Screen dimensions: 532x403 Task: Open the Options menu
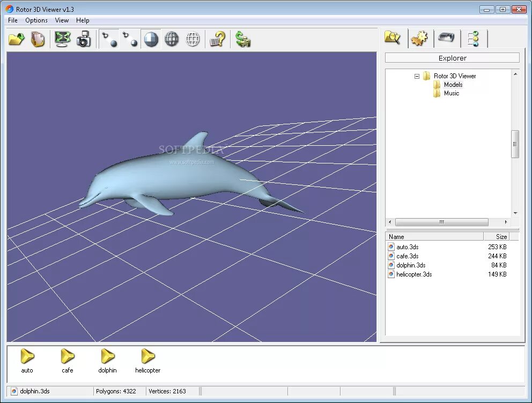click(x=36, y=20)
